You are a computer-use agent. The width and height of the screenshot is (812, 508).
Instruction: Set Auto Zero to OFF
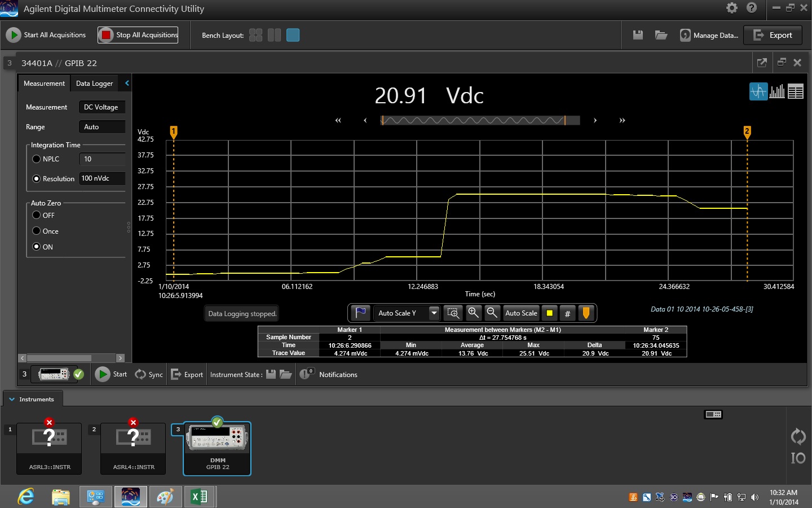pyautogui.click(x=37, y=215)
